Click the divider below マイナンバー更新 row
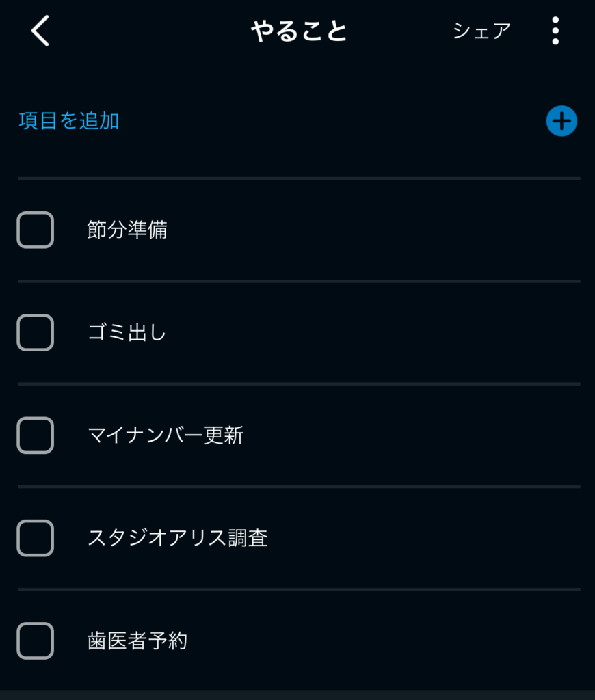Image resolution: width=595 pixels, height=700 pixels. click(x=299, y=487)
